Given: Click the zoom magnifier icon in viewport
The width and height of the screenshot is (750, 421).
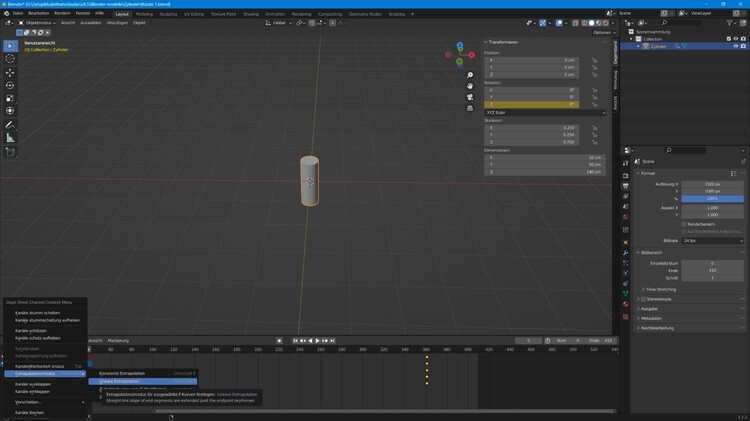Looking at the screenshot, I should point(470,76).
